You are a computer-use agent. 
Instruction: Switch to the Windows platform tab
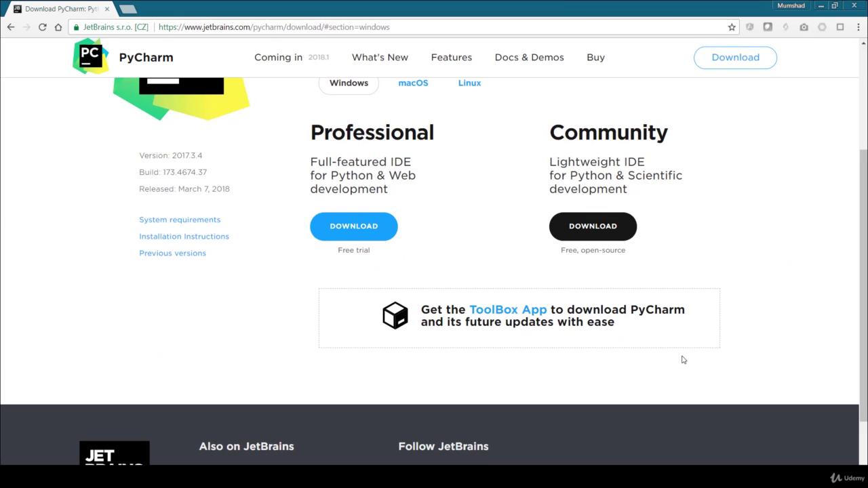pos(349,83)
